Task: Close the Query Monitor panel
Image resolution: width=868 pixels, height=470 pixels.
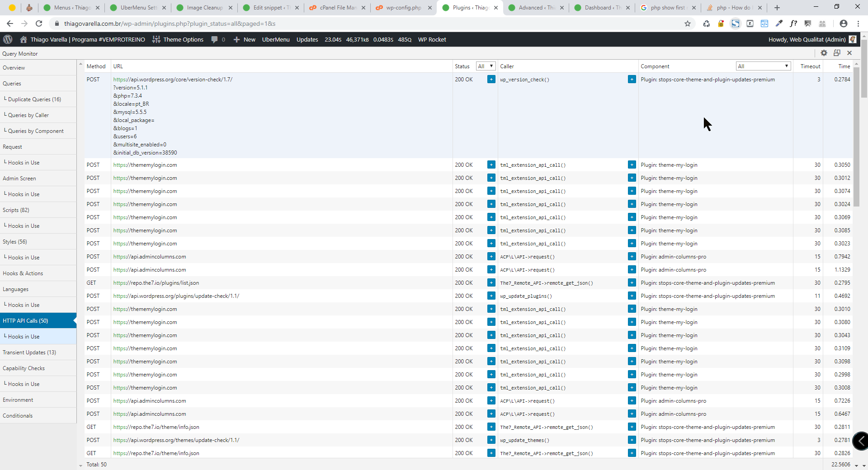Action: pyautogui.click(x=849, y=53)
